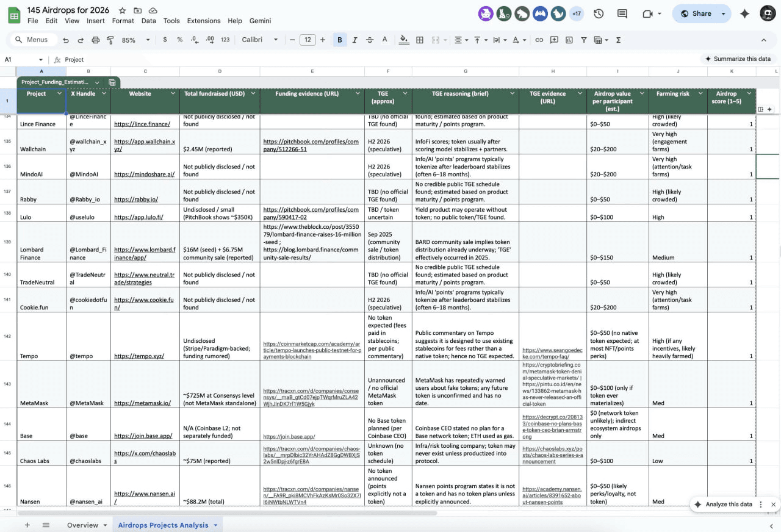Viewport: 781px width, 532px height.
Task: Toggle italic formatting
Action: point(355,40)
